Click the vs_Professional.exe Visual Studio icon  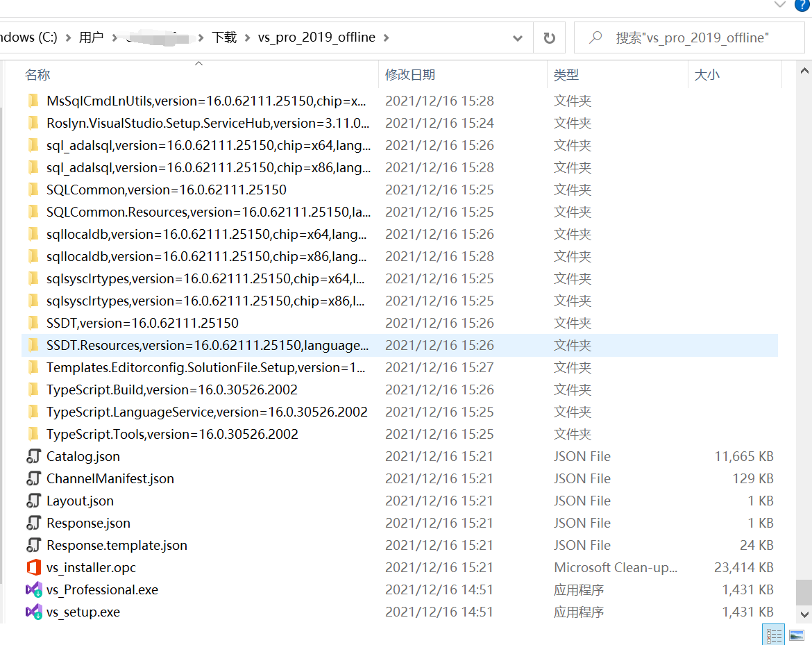coord(34,589)
